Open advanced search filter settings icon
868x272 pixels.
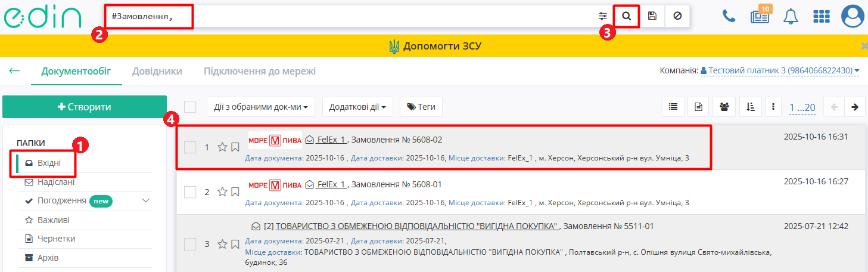(x=603, y=16)
